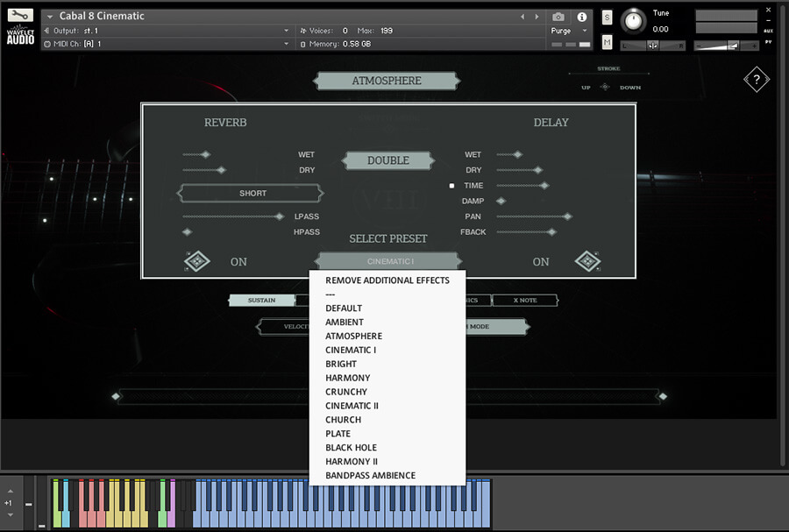Open the instrument info icon
Viewport: 789px width, 532px height.
581,17
